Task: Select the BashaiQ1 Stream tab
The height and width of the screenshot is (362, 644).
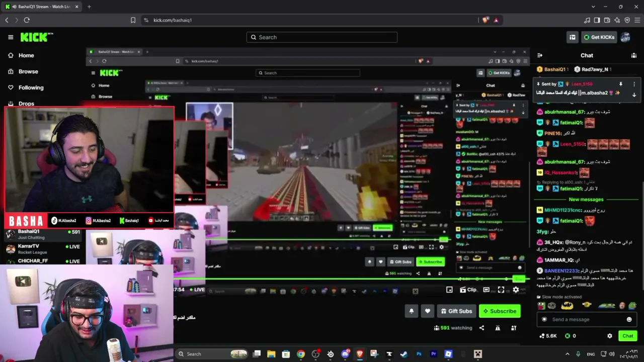Action: (x=42, y=7)
